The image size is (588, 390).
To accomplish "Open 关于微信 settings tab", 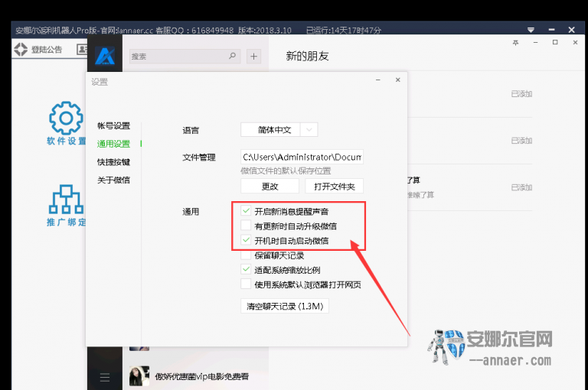I will point(113,180).
